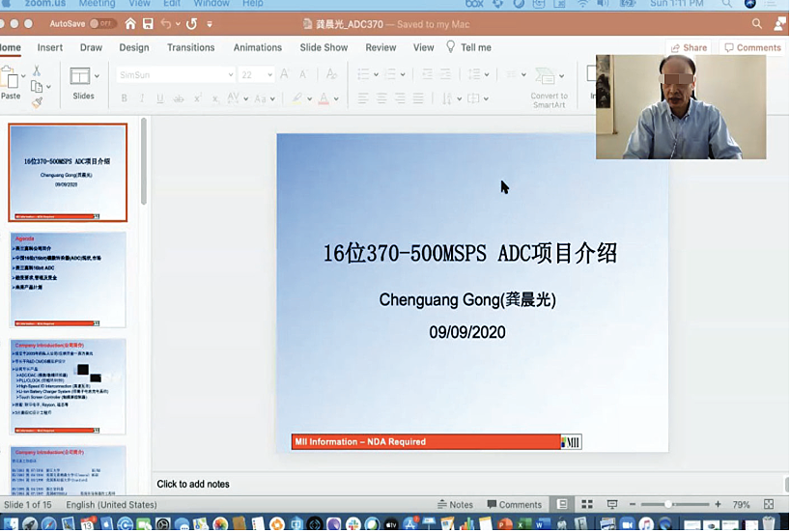The height and width of the screenshot is (532, 790).
Task: Click the Align Left icon
Action: 363,98
